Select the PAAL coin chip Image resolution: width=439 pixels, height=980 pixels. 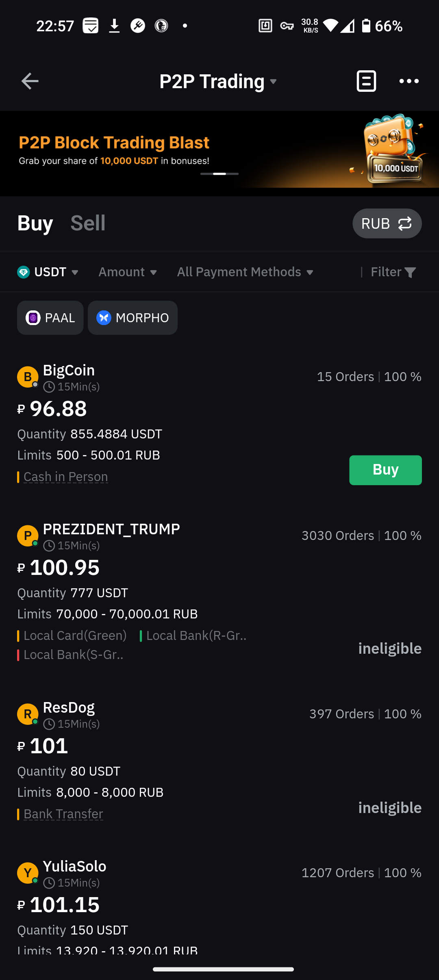click(50, 318)
